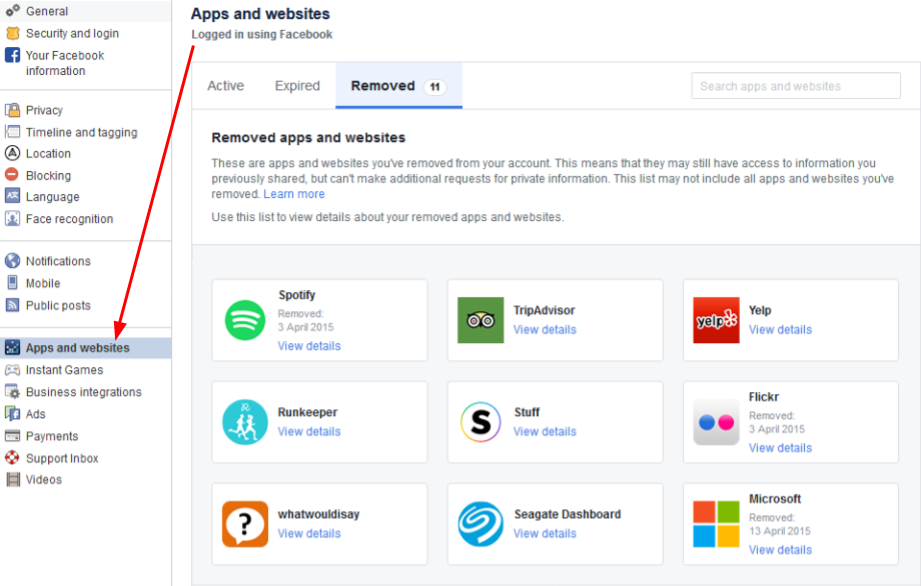Click the whatwouldisay question mark icon
The image size is (921, 586).
tap(245, 524)
